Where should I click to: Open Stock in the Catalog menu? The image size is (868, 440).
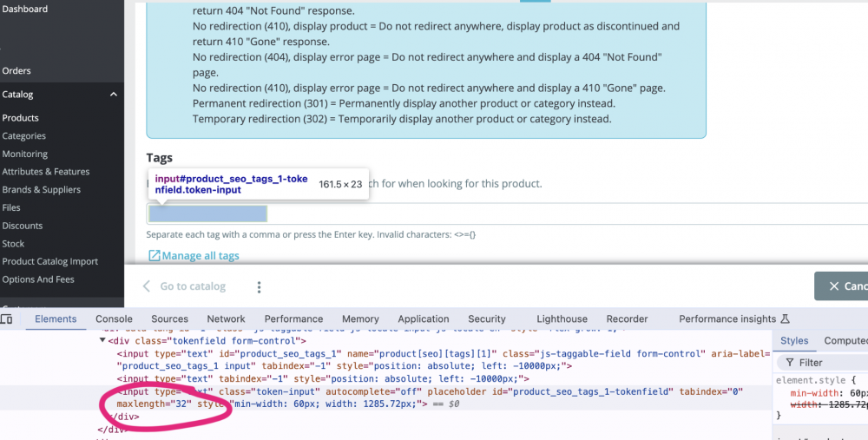click(13, 244)
